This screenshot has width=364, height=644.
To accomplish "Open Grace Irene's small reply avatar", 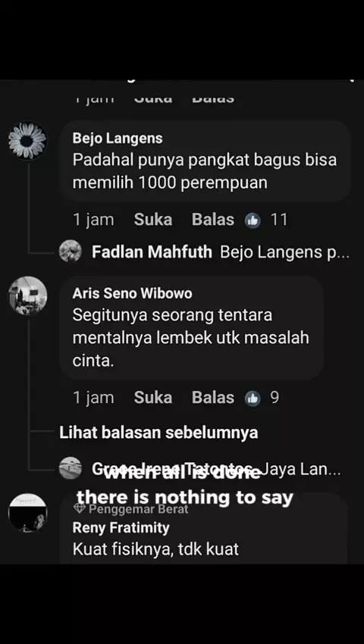I will [x=71, y=468].
